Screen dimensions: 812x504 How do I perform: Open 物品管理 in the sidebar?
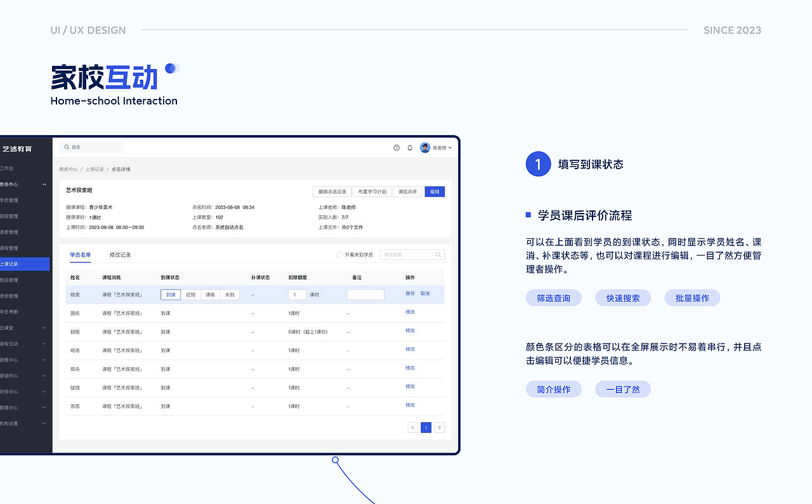click(x=9, y=280)
